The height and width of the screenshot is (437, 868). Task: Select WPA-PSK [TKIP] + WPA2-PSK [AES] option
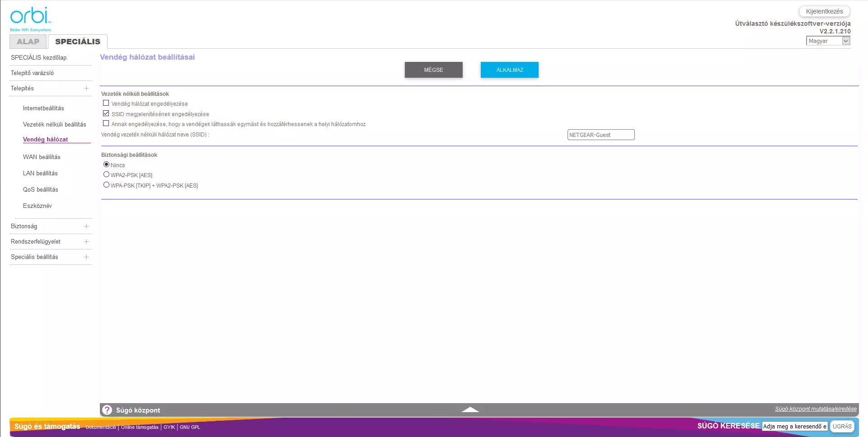pos(107,185)
